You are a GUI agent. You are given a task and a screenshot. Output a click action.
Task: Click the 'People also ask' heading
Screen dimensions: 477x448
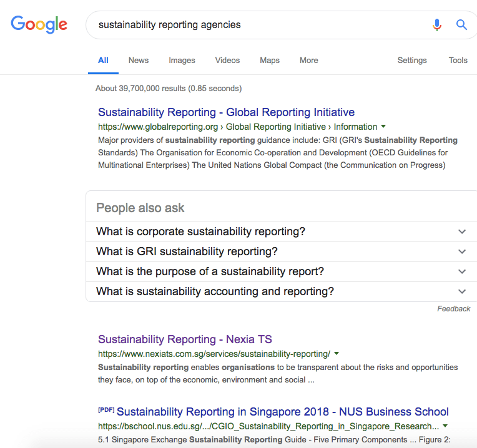point(140,208)
